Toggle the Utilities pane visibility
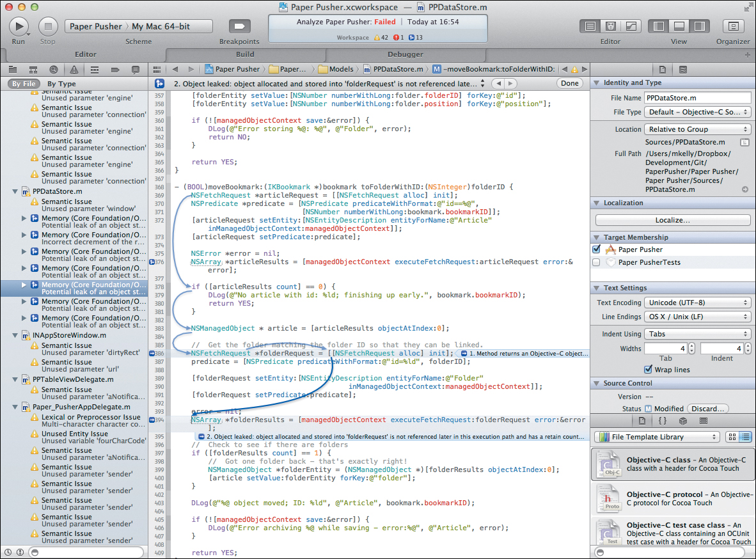756x559 pixels. coord(699,26)
